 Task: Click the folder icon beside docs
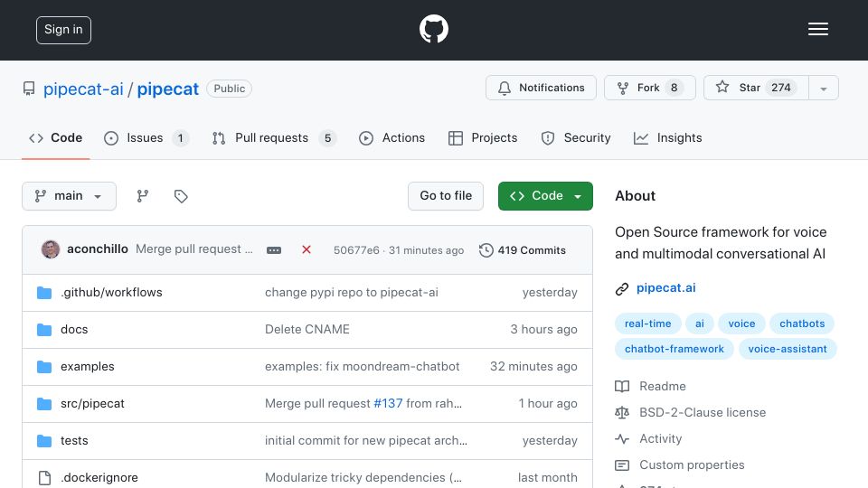point(44,330)
